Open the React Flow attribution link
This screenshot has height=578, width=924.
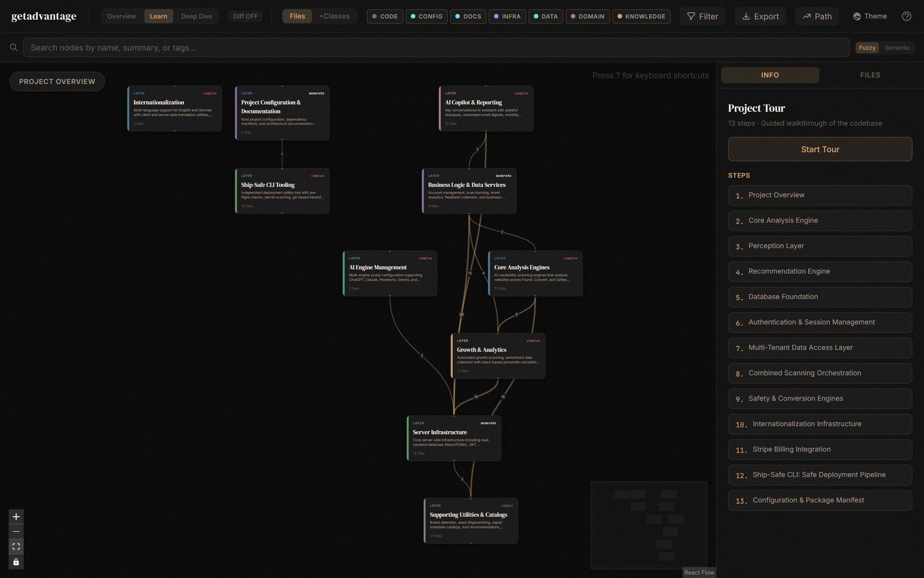point(699,572)
